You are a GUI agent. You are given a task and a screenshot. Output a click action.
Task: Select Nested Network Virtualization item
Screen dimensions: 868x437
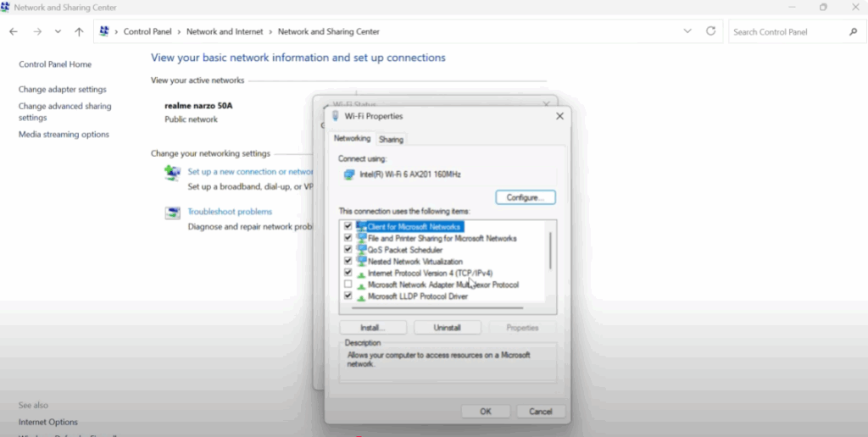point(415,262)
